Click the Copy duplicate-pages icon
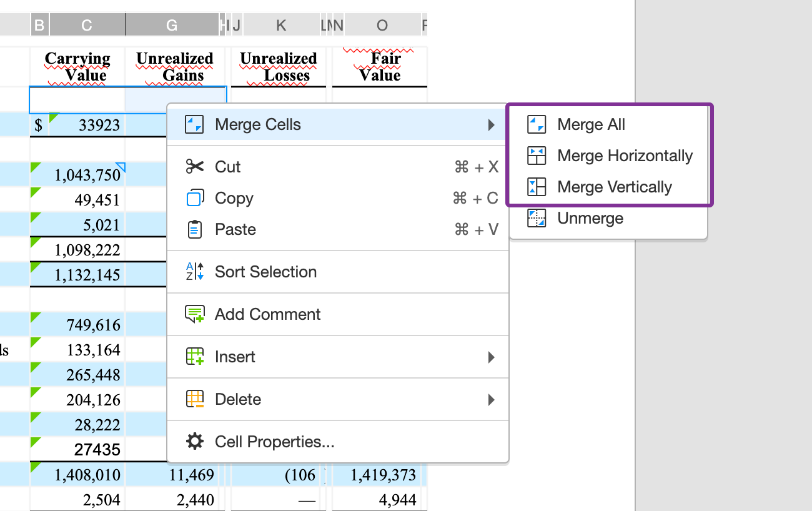Viewport: 812px width, 511px height. coord(194,198)
